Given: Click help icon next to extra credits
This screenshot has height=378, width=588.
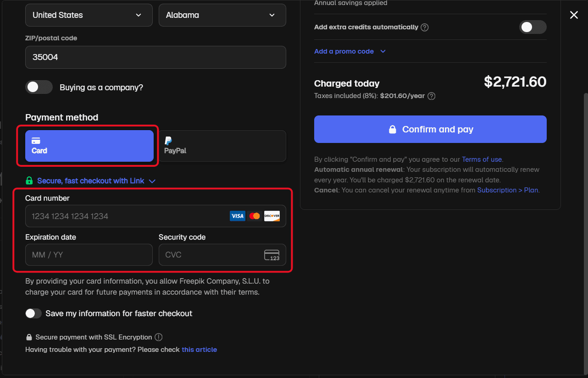Looking at the screenshot, I should point(425,27).
